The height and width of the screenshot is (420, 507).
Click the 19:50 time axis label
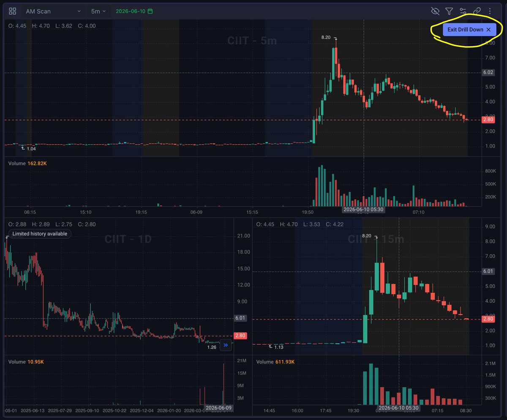tap(308, 212)
